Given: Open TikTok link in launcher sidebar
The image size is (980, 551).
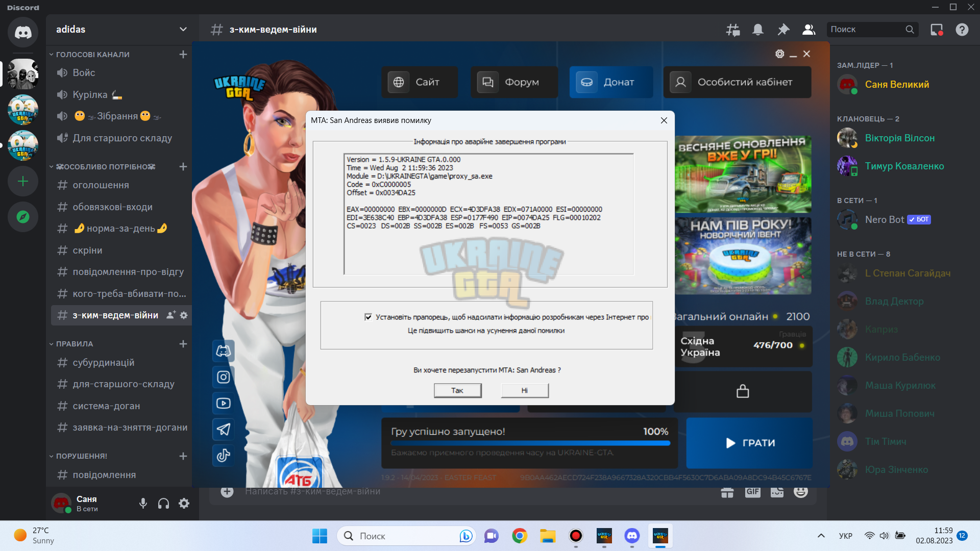Looking at the screenshot, I should tap(224, 455).
